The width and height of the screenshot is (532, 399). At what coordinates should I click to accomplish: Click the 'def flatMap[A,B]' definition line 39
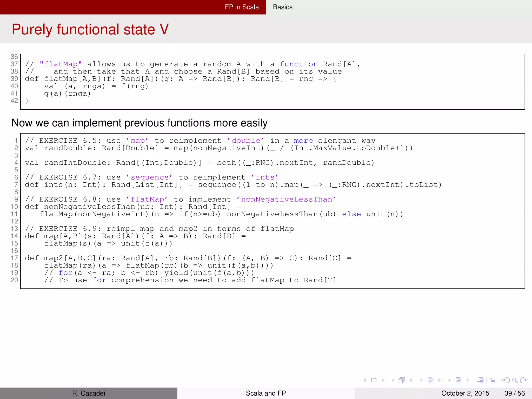point(181,79)
